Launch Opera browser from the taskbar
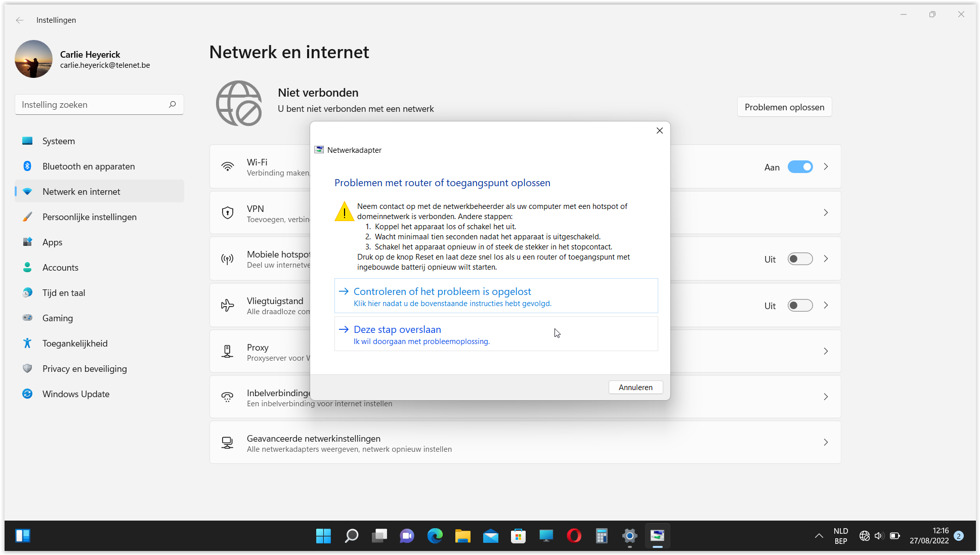Image resolution: width=980 pixels, height=555 pixels. coord(574,536)
